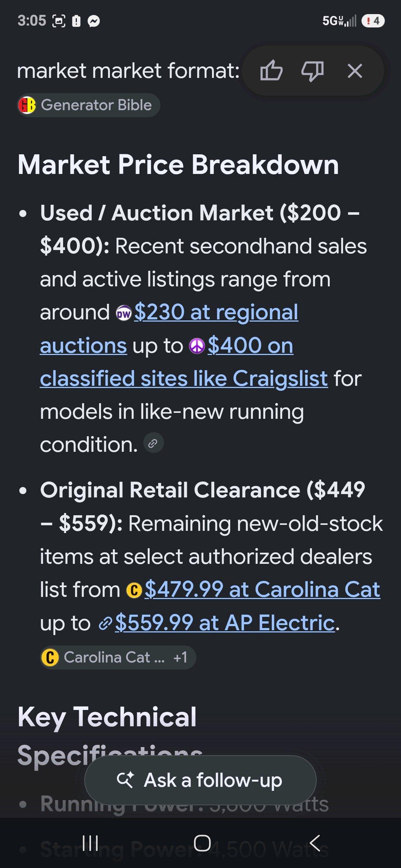Open recent apps from navigation bar

click(90, 843)
